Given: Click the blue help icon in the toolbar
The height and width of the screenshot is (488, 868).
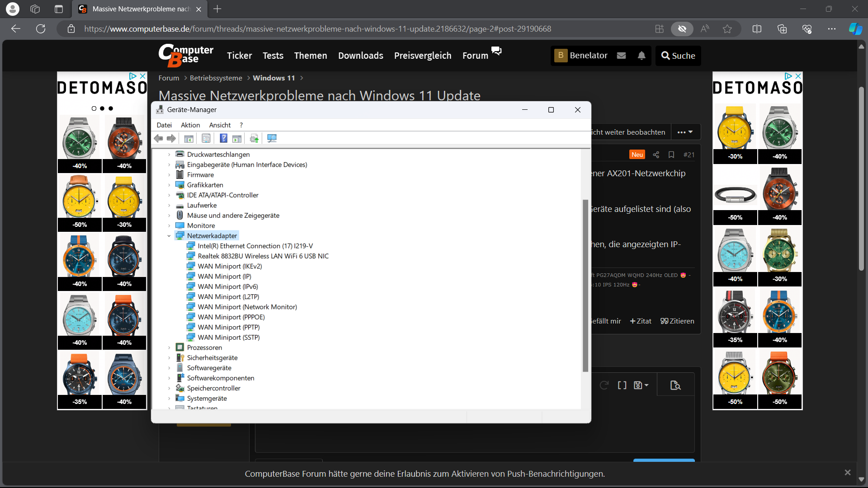Looking at the screenshot, I should (223, 138).
